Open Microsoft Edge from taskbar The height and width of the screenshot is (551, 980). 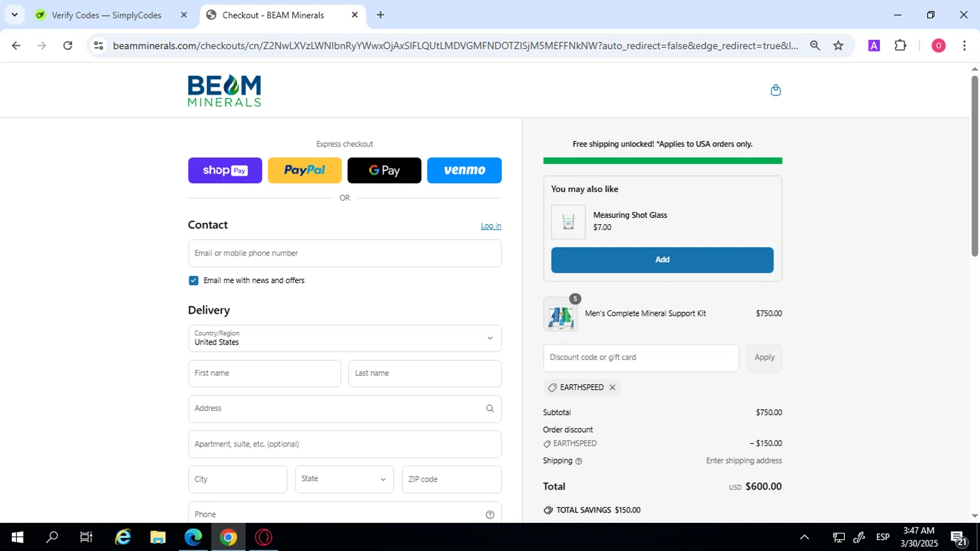(193, 537)
